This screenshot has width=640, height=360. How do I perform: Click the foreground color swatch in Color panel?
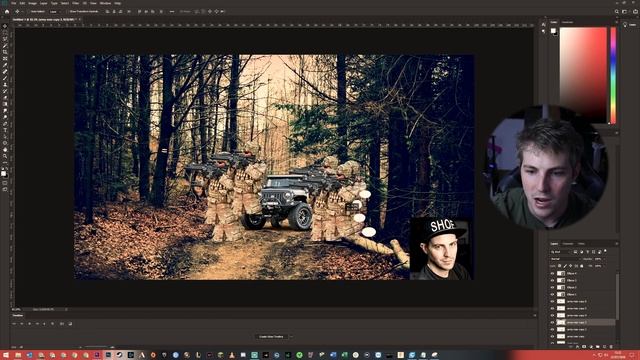click(553, 31)
